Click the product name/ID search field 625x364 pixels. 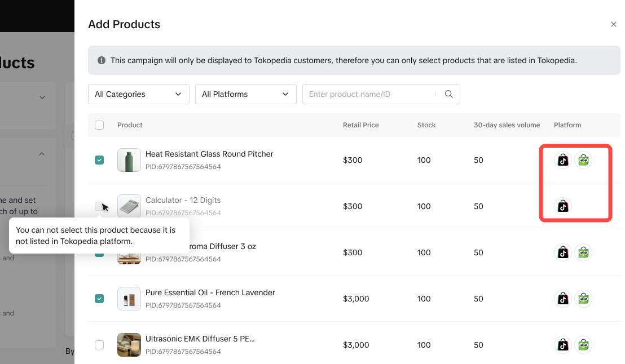point(369,94)
